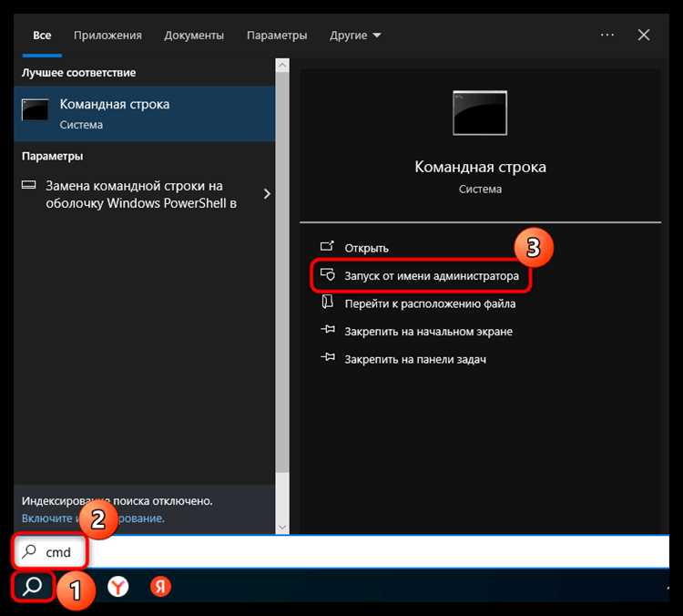The height and width of the screenshot is (616, 683).
Task: Expand the Другие dropdown
Action: [x=355, y=36]
